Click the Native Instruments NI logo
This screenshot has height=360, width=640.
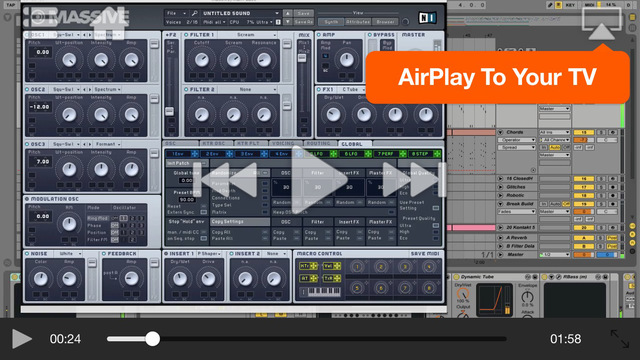click(x=427, y=18)
